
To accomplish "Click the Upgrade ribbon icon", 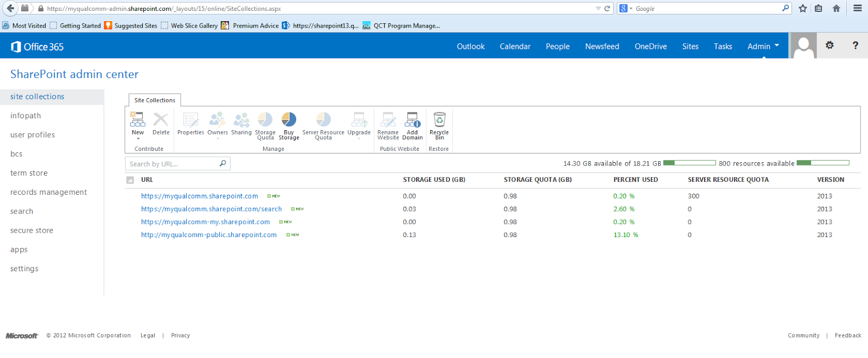I will point(359,119).
